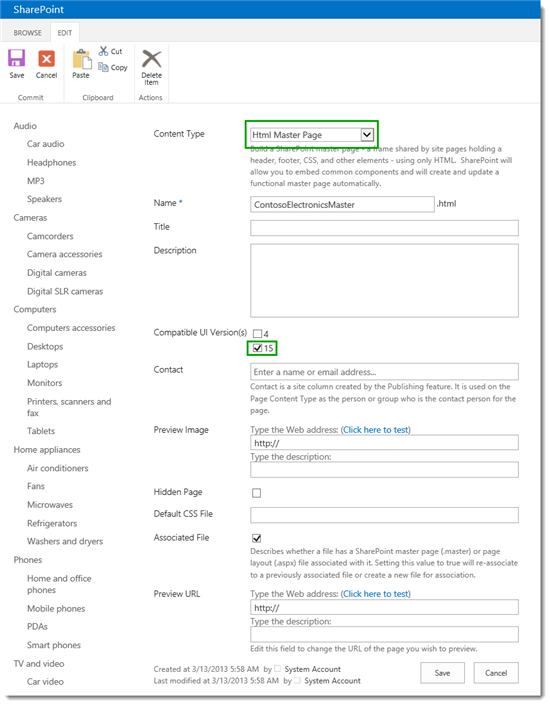
Task: Open Refrigerators navigation link
Action: 52,523
